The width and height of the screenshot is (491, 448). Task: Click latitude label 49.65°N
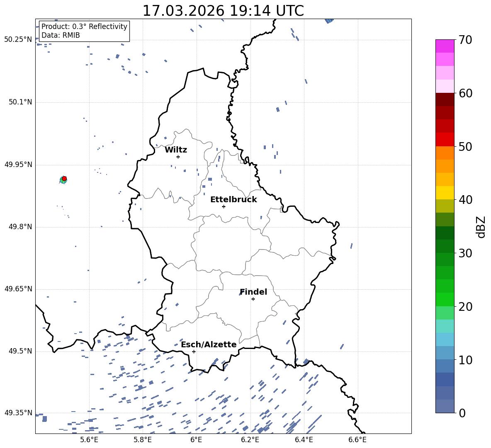[18, 289]
